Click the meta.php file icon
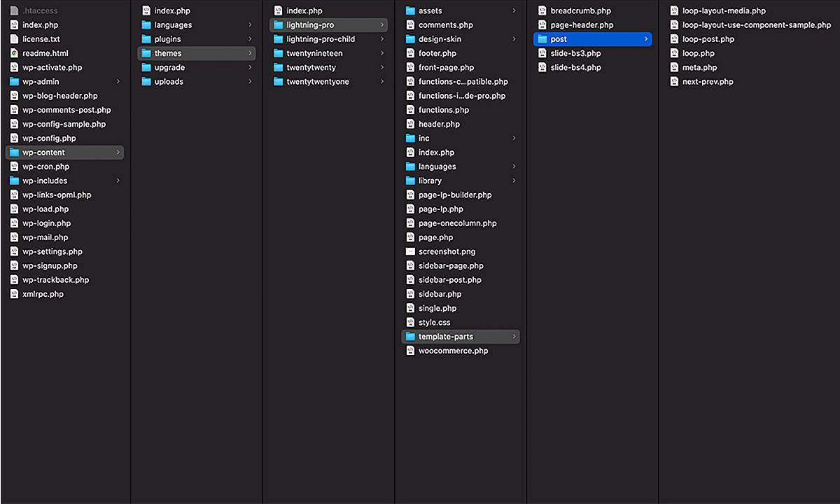 click(x=674, y=67)
